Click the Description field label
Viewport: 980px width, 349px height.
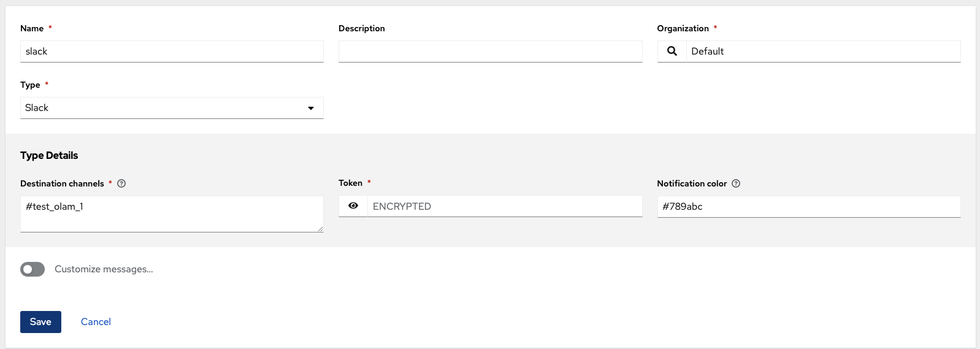click(362, 28)
